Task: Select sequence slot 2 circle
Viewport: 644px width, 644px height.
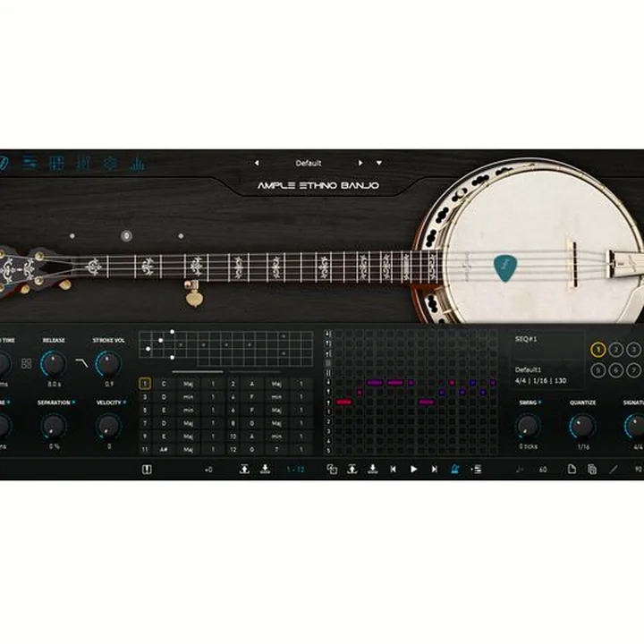Action: tap(615, 350)
